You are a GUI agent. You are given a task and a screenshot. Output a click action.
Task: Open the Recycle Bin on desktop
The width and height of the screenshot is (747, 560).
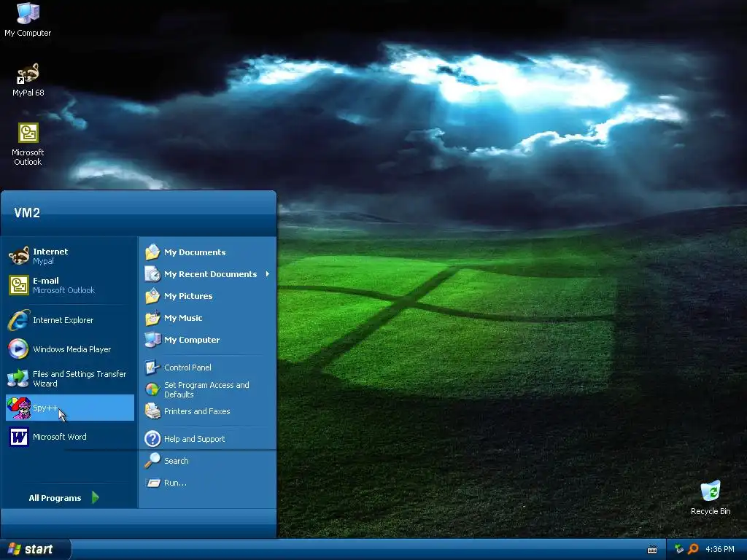pyautogui.click(x=711, y=498)
